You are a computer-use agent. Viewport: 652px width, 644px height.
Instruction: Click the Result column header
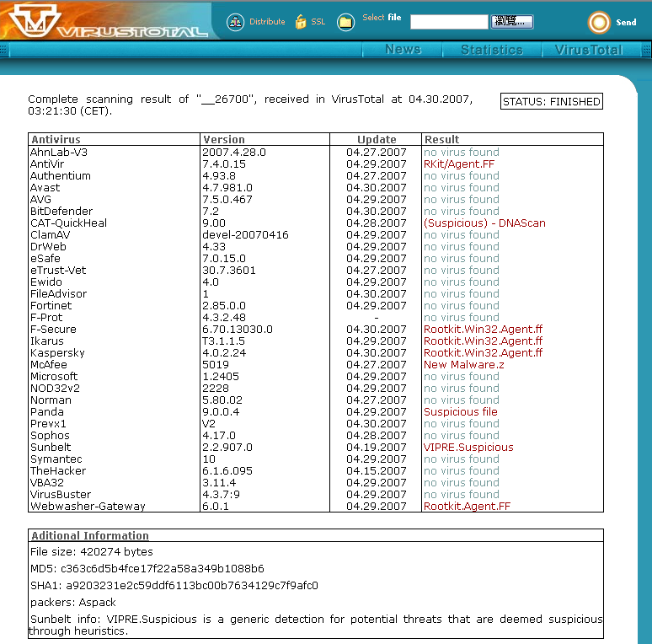pos(441,139)
